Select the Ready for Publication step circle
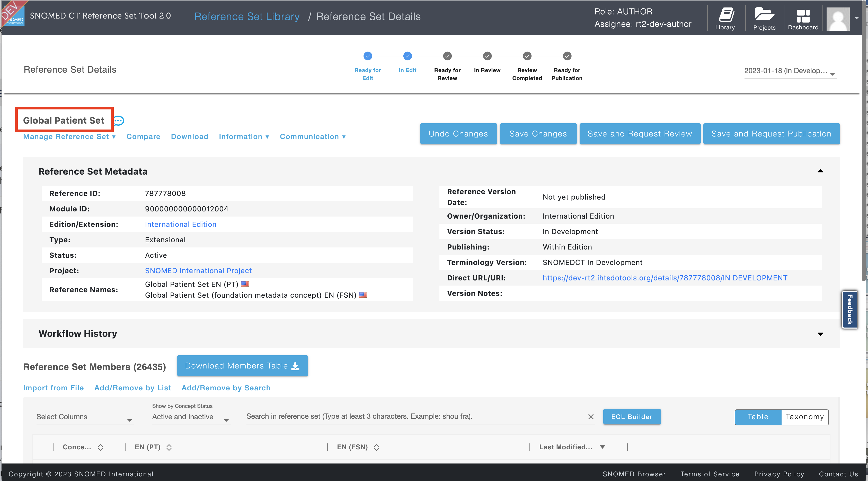This screenshot has height=481, width=868. tap(567, 56)
